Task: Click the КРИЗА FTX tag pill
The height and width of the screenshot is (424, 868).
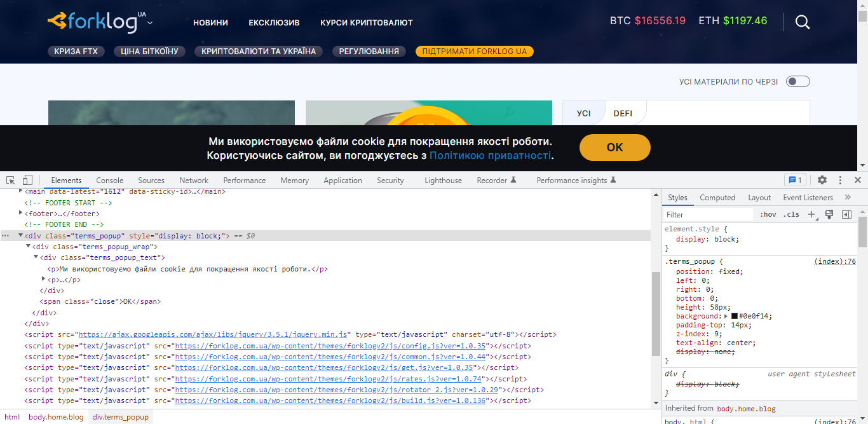Action: click(76, 51)
